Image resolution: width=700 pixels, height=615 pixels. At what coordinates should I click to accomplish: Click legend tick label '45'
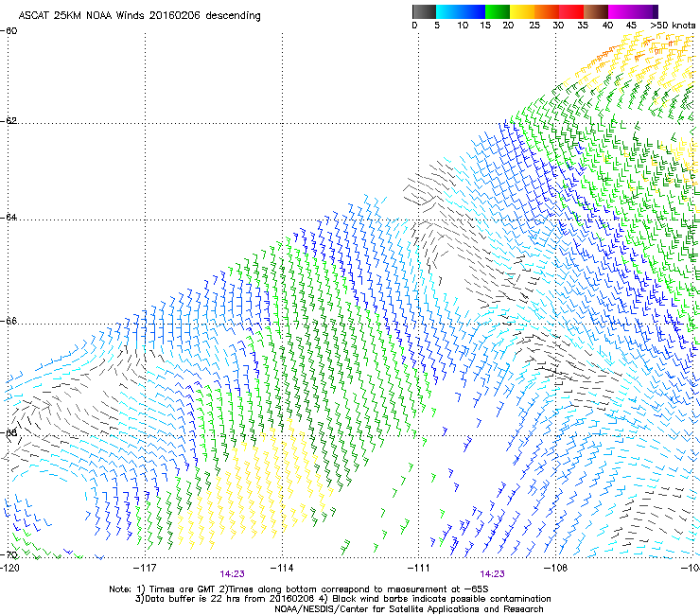[x=631, y=26]
